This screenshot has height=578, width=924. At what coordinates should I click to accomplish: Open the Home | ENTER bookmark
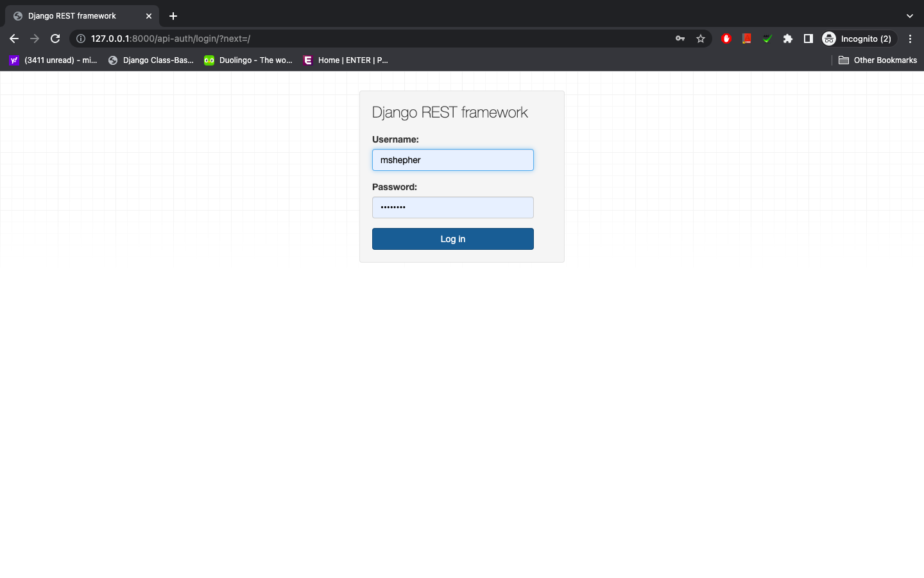click(x=346, y=60)
